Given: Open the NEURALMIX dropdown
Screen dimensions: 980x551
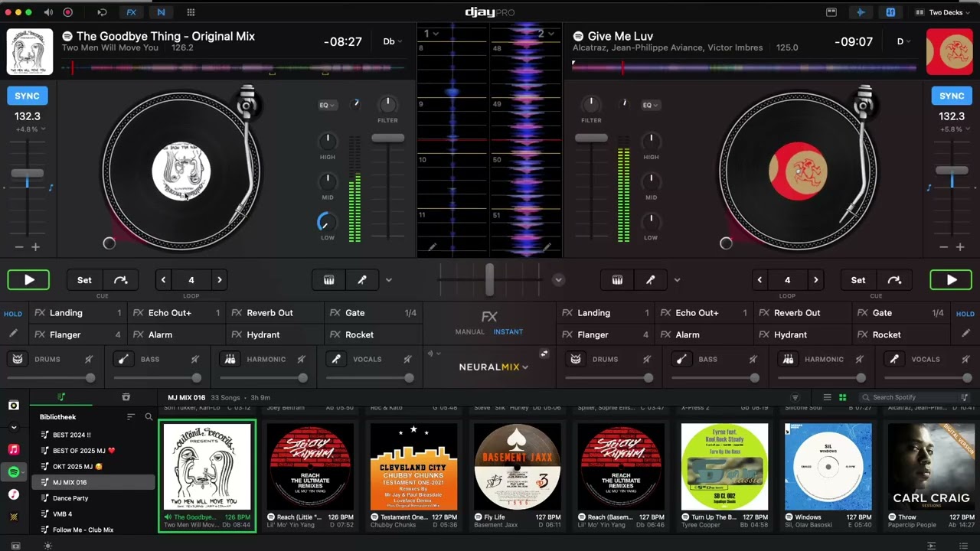Looking at the screenshot, I should tap(494, 367).
